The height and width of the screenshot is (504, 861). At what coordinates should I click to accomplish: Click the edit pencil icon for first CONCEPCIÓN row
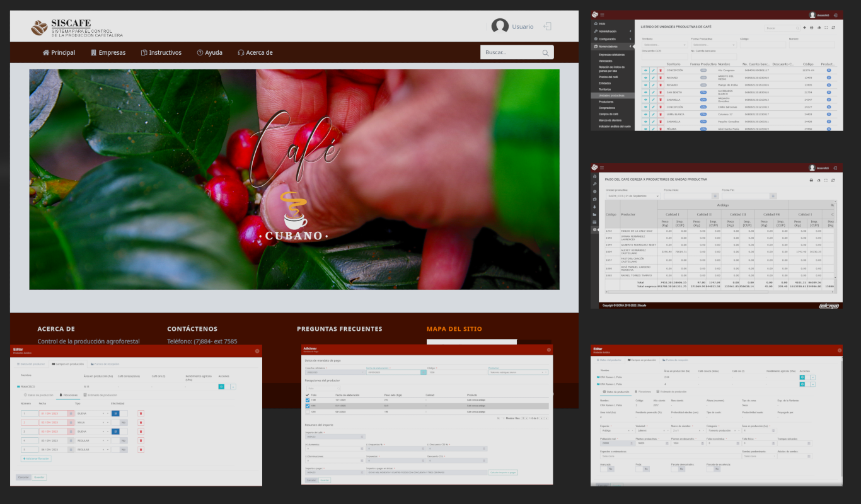click(653, 70)
